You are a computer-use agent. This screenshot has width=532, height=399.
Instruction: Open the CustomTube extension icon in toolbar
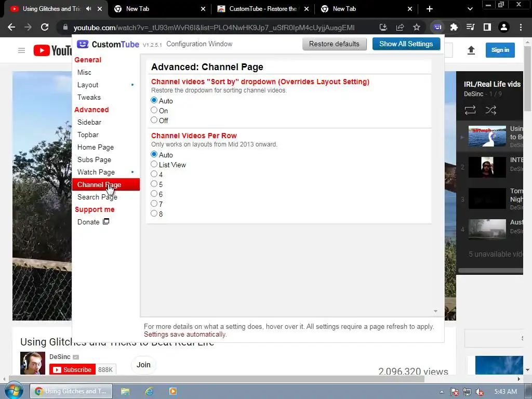click(x=437, y=27)
